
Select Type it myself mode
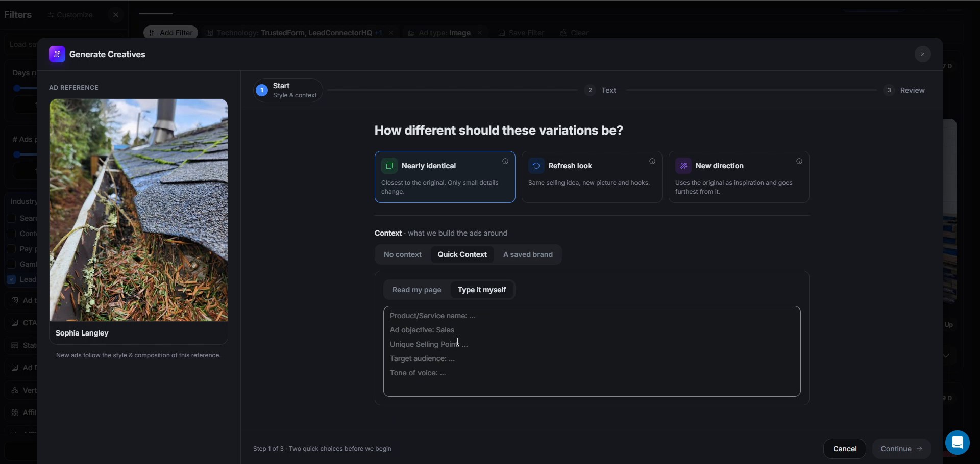tap(482, 290)
